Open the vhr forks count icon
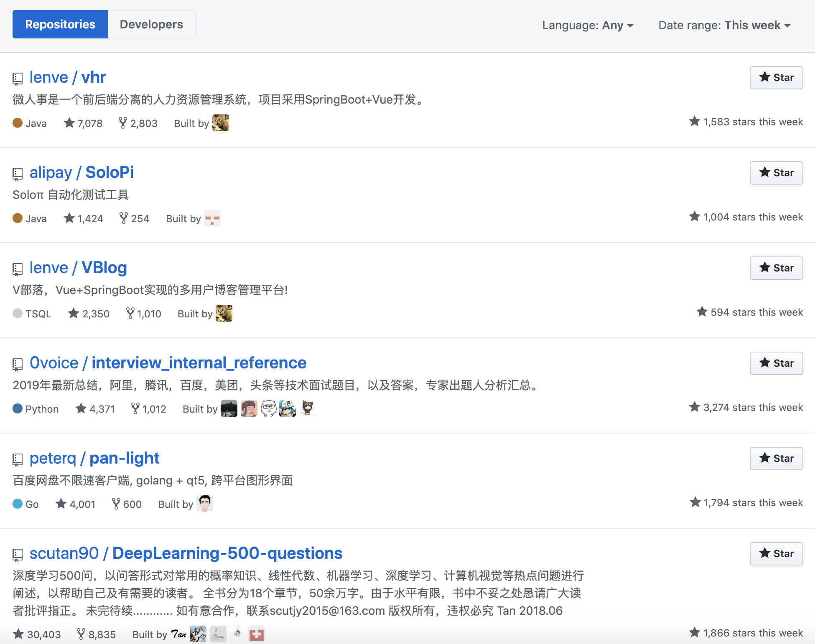Image resolution: width=815 pixels, height=644 pixels. pos(122,123)
